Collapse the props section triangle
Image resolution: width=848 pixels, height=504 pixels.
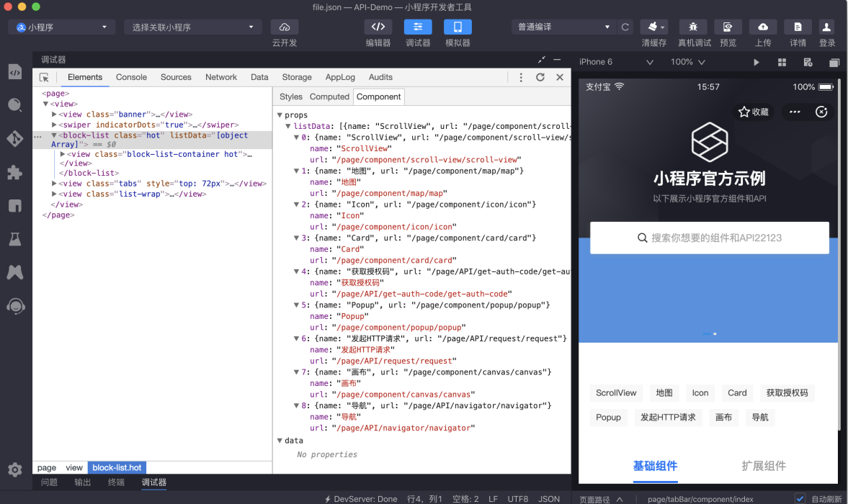(280, 115)
